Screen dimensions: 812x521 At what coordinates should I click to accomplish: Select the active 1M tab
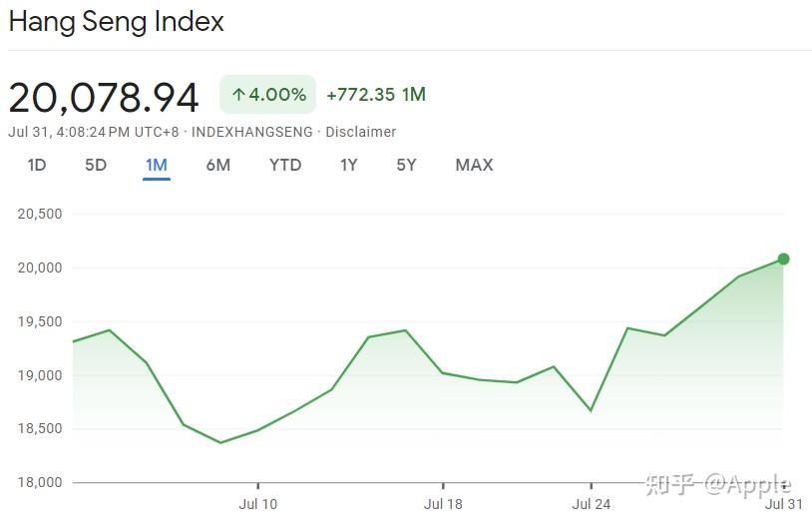coord(156,165)
